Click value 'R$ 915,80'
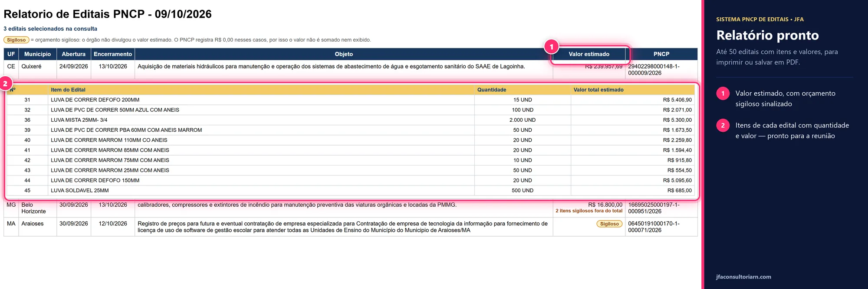This screenshot has width=868, height=289. click(x=679, y=160)
